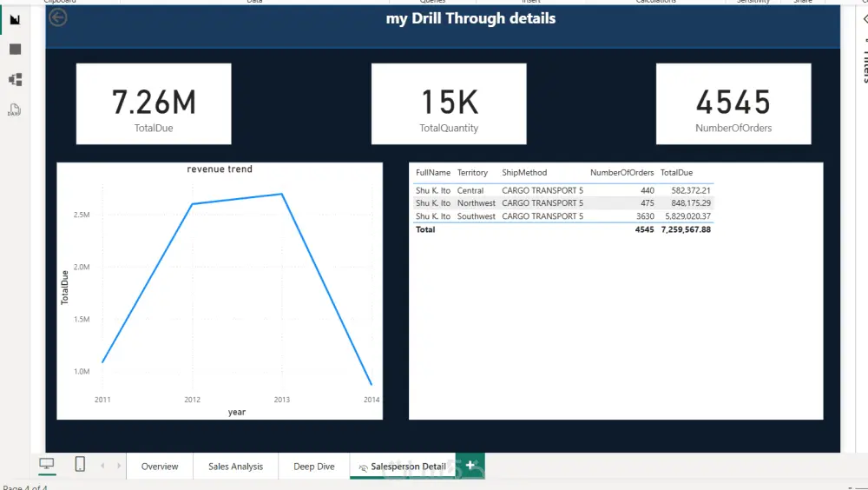Open Report view from left sidebar
The image size is (868, 490).
[15, 20]
